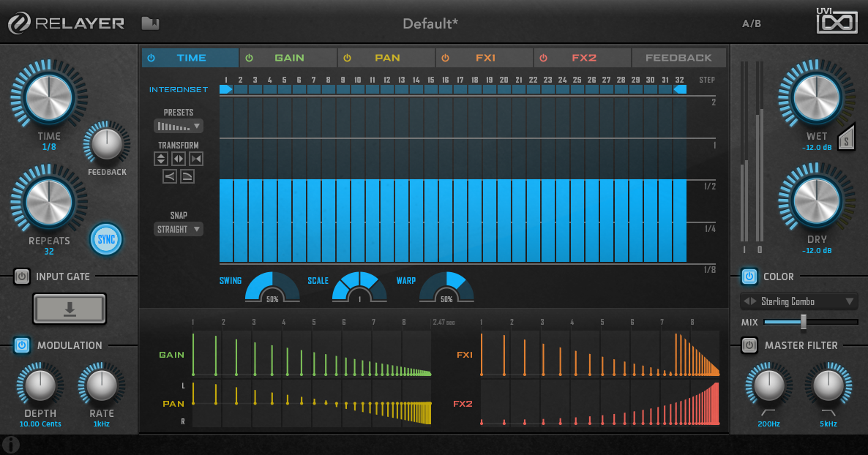
Task: Apply the mirror bow-tie transform icon
Action: coord(196,159)
